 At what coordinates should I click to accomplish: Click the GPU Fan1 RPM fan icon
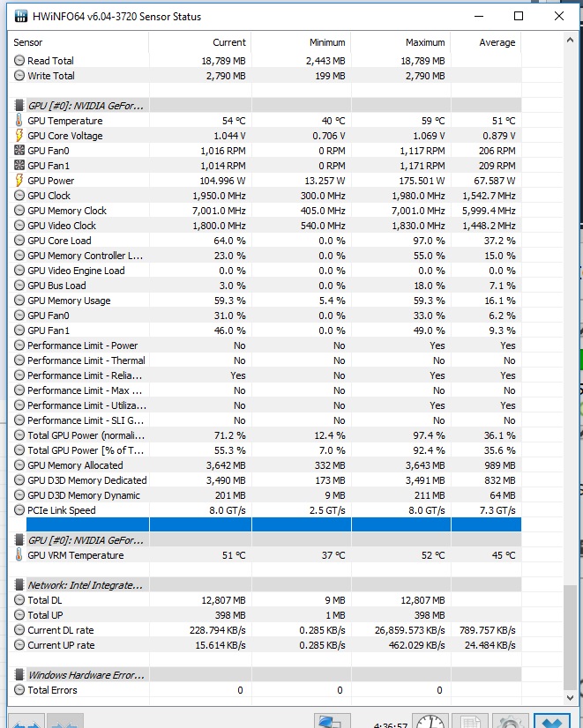[19, 166]
